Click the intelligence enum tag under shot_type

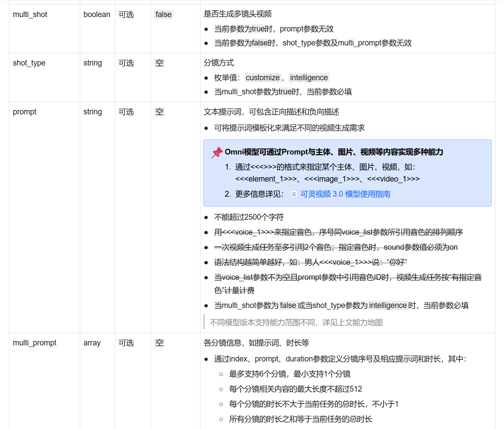(309, 78)
